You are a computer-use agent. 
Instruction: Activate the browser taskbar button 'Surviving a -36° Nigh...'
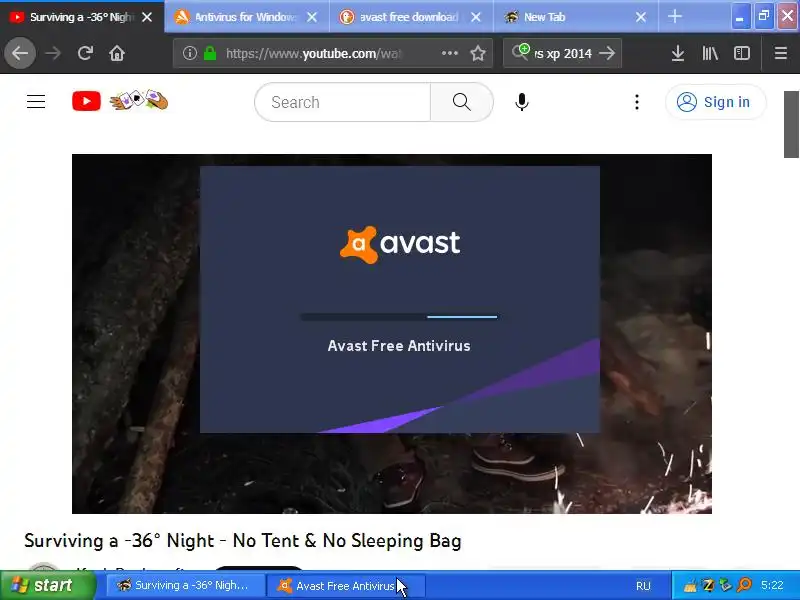click(185, 585)
